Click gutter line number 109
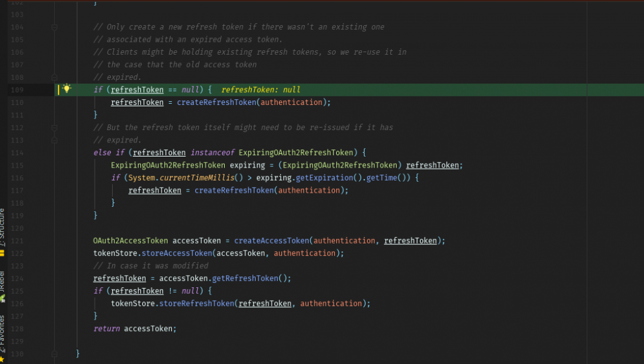 pyautogui.click(x=17, y=90)
